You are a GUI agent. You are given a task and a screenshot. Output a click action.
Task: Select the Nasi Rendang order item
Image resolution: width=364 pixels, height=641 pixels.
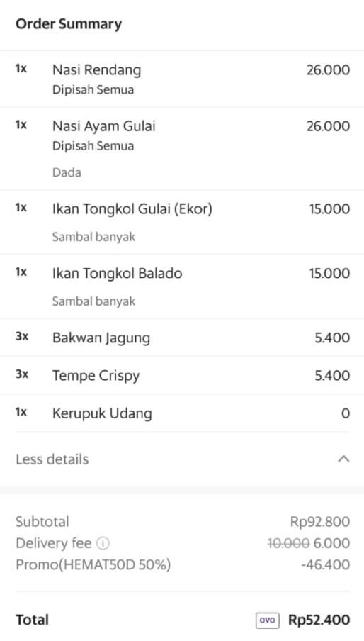[x=182, y=79]
